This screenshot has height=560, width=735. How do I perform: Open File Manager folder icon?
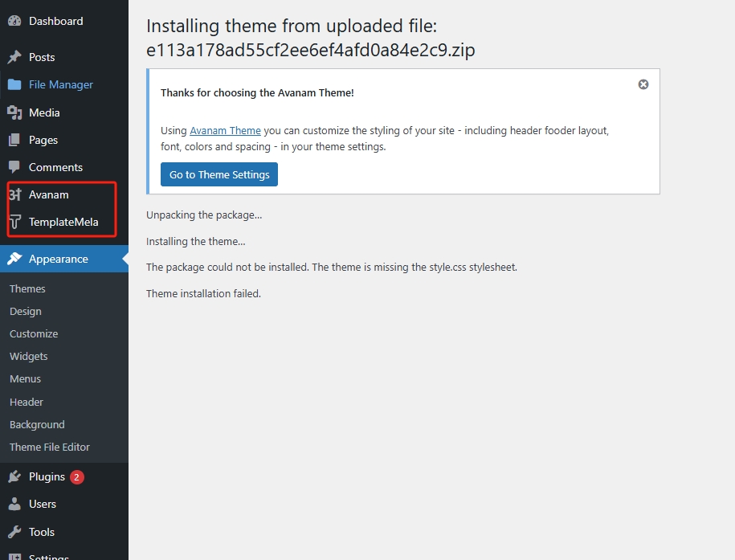14,85
